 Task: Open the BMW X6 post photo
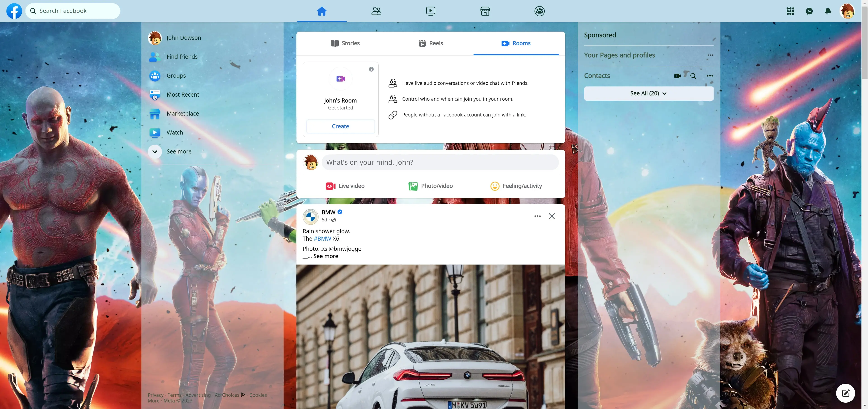coord(430,337)
